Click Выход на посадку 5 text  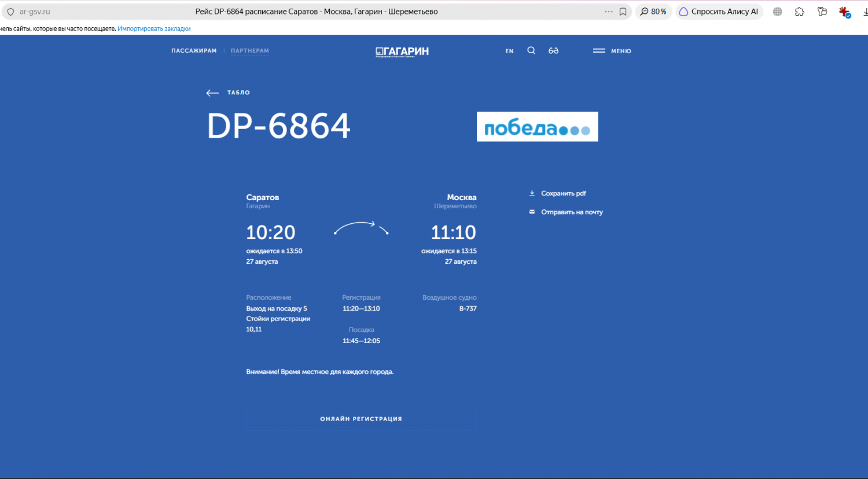click(277, 308)
